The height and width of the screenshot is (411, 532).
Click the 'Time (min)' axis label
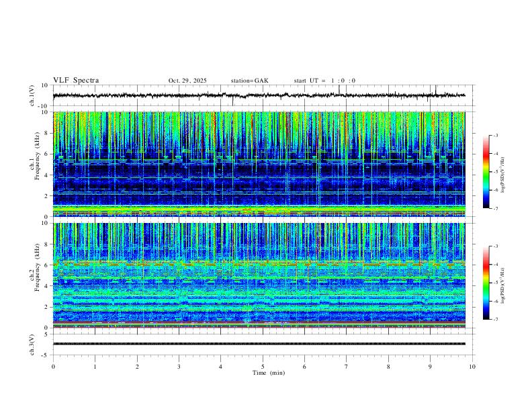coord(269,373)
